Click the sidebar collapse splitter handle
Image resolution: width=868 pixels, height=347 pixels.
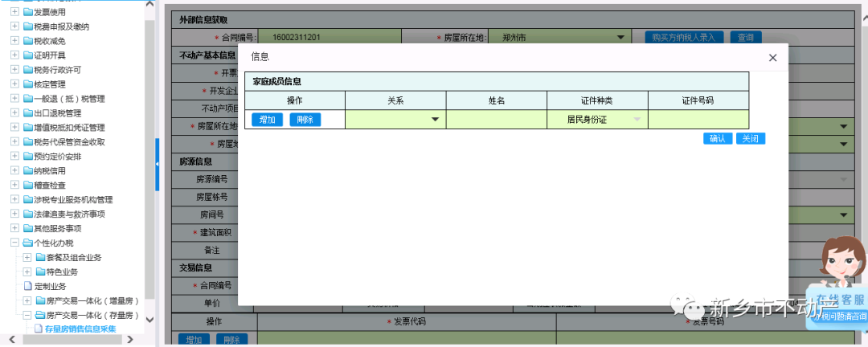158,163
